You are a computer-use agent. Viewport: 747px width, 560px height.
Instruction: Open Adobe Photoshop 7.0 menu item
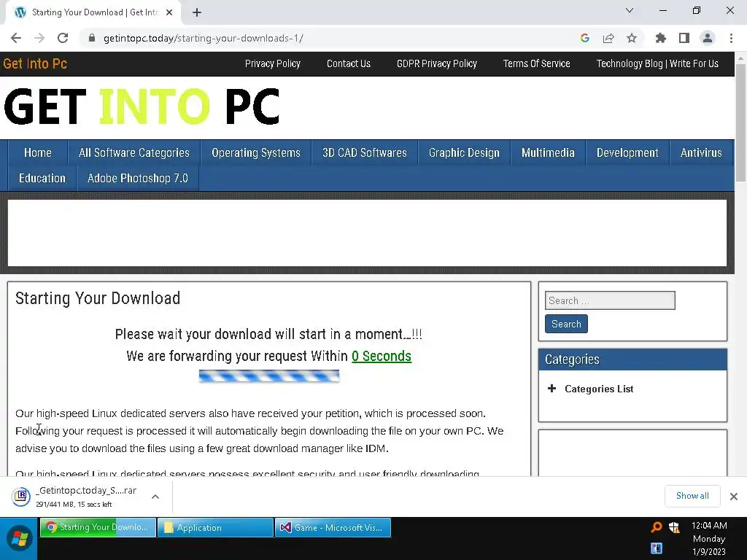pyautogui.click(x=138, y=179)
